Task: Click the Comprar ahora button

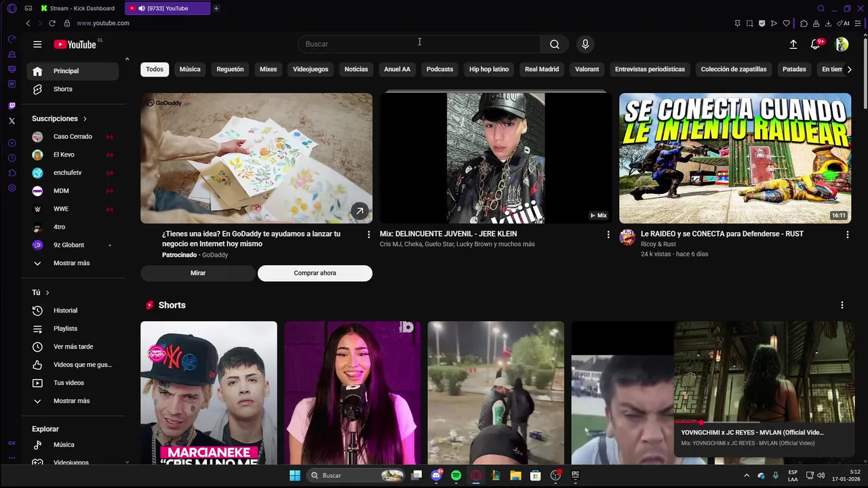Action: click(315, 273)
